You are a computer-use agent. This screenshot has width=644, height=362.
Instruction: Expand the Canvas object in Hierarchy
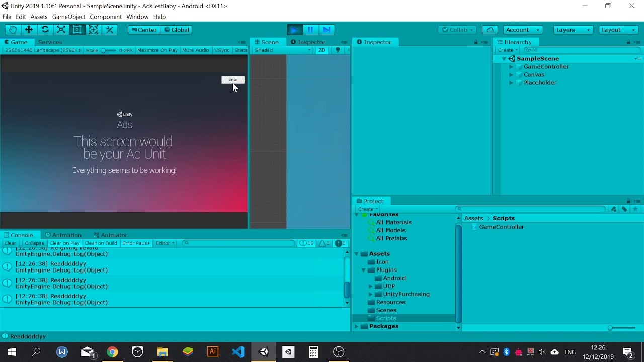click(x=511, y=75)
